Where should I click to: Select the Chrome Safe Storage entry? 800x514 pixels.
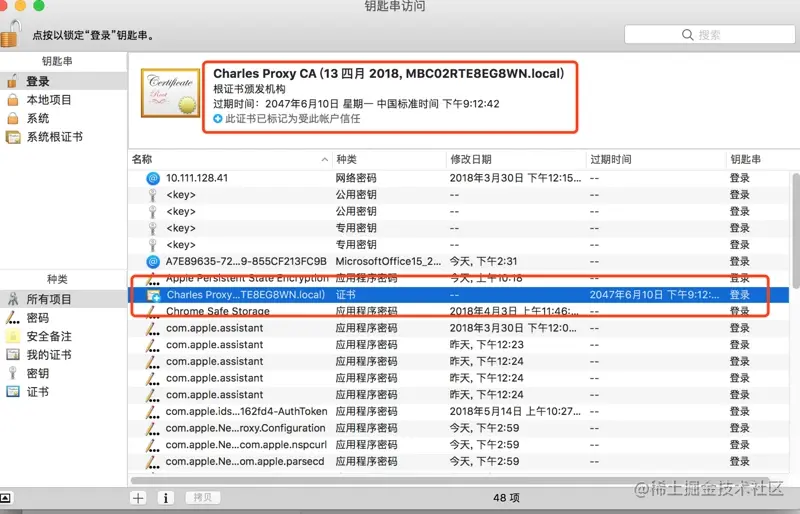pyautogui.click(x=218, y=311)
